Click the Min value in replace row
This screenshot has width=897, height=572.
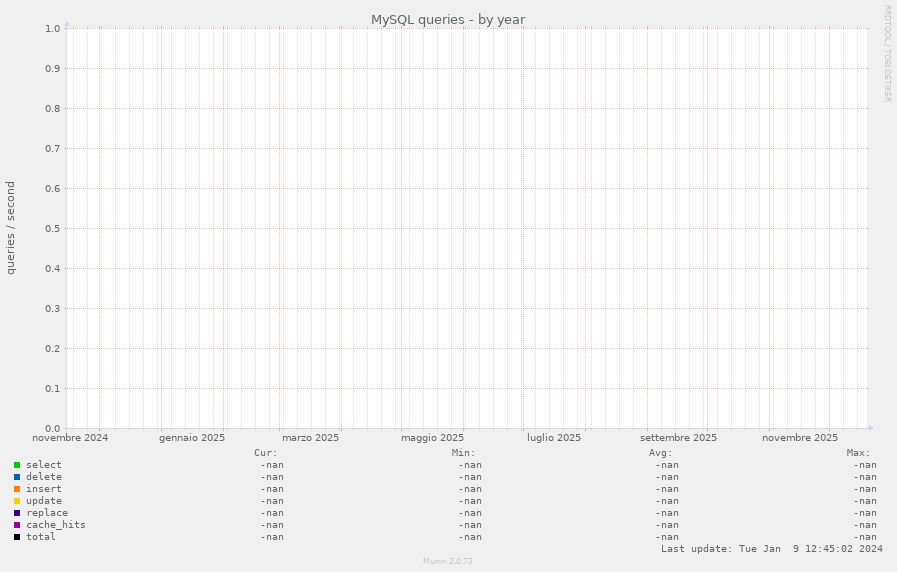[470, 514]
